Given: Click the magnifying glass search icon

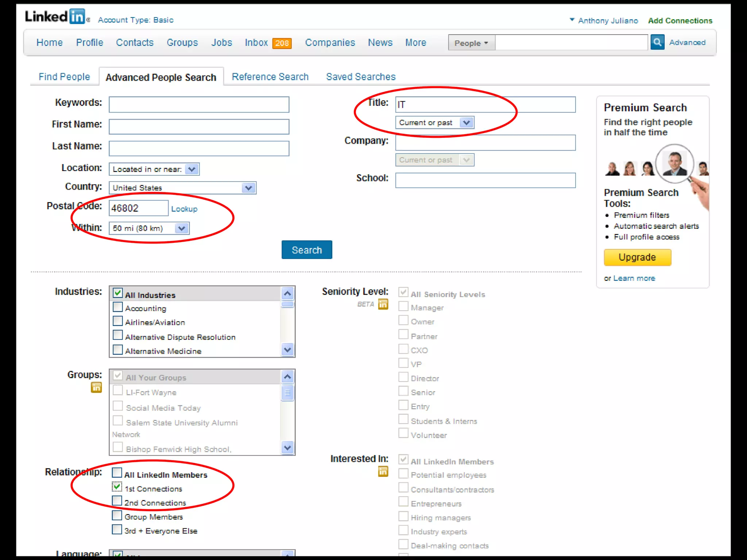Looking at the screenshot, I should [x=657, y=42].
